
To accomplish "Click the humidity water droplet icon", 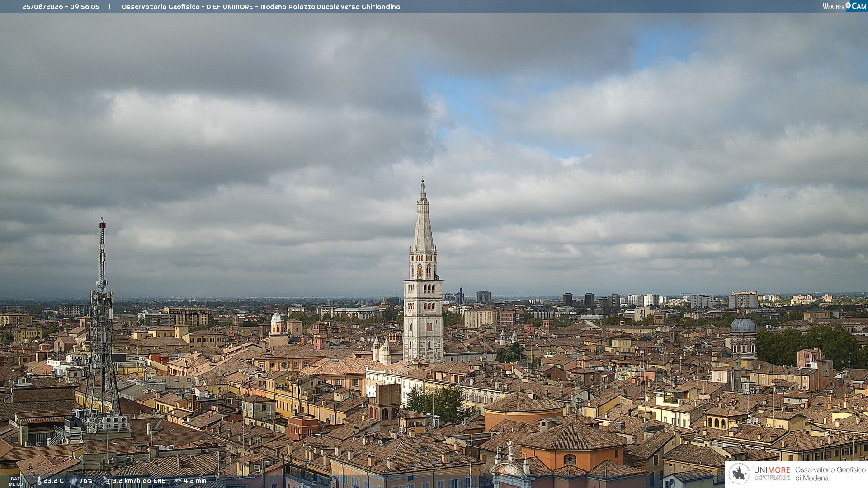I will coord(74,481).
